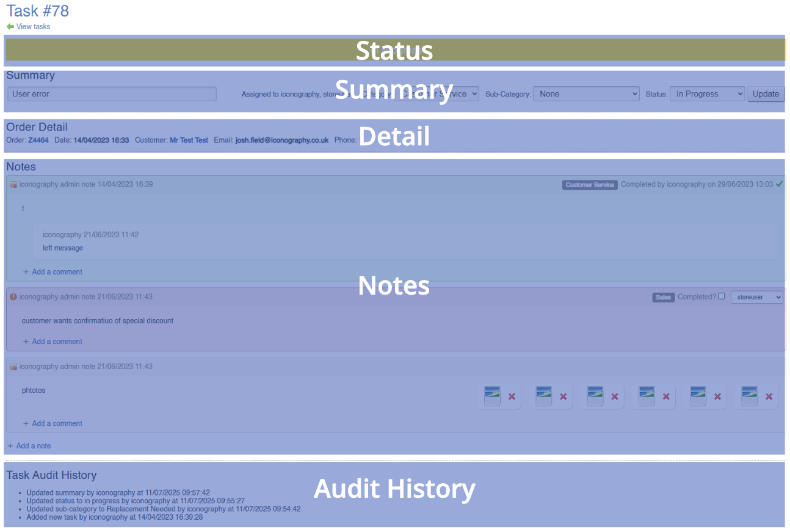
Task: Click the note icon on the 16:39 note
Action: tap(13, 185)
